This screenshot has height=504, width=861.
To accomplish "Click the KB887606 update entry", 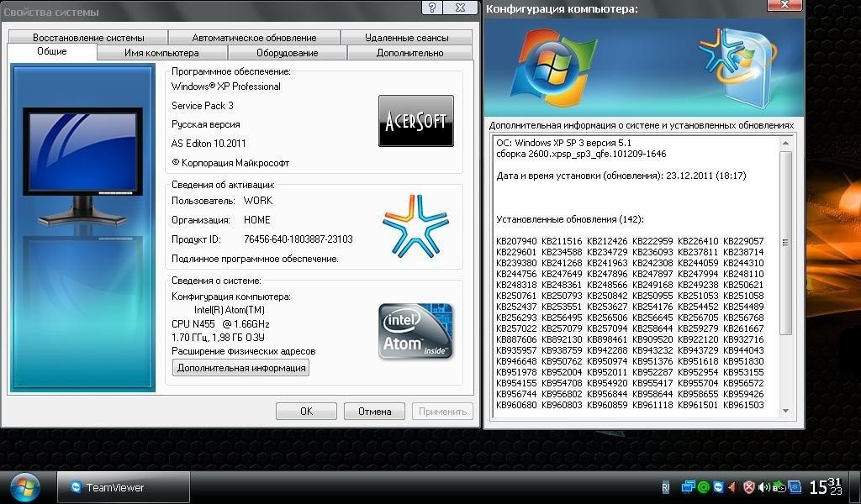I will click(517, 339).
